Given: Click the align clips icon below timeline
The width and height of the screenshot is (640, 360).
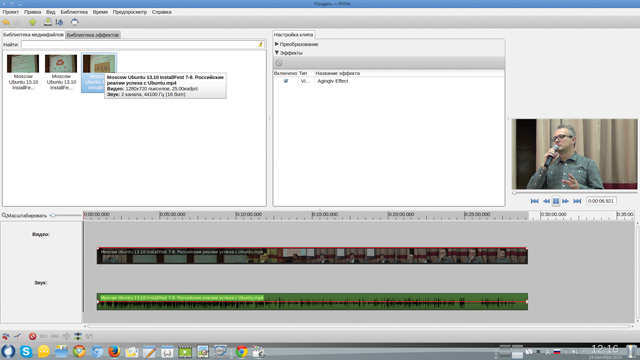Looking at the screenshot, I should point(78,336).
